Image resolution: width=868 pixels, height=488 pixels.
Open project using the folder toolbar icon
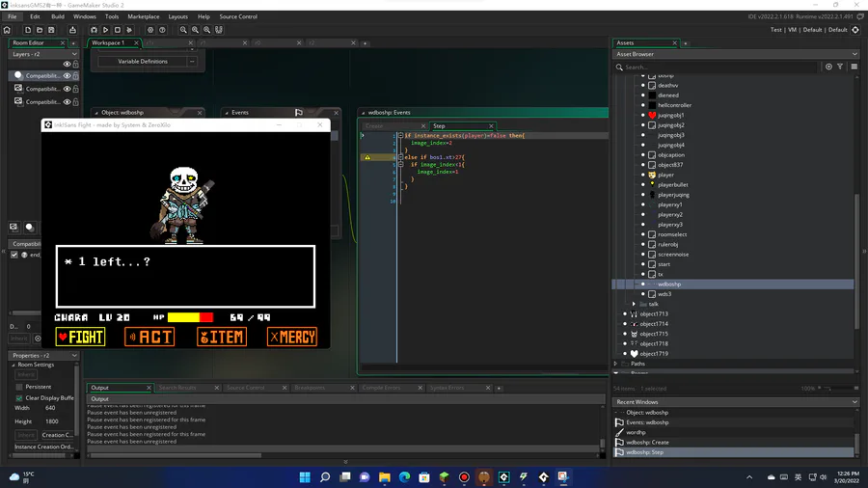[x=40, y=30]
